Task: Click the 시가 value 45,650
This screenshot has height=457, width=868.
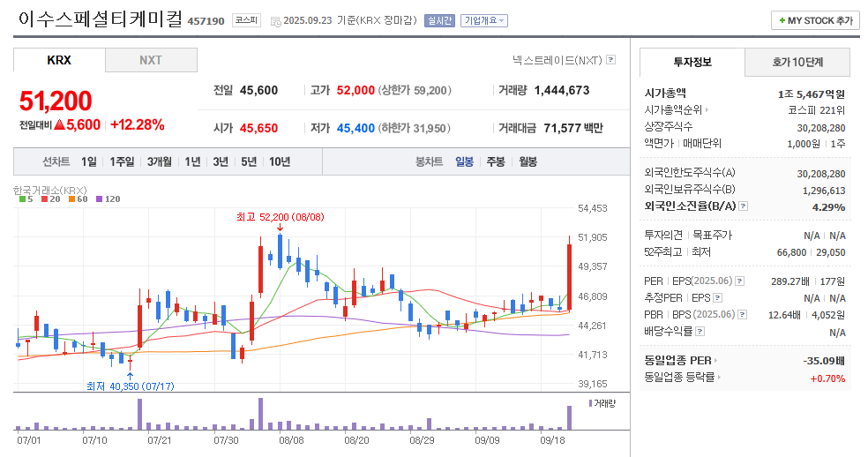Action: (258, 128)
